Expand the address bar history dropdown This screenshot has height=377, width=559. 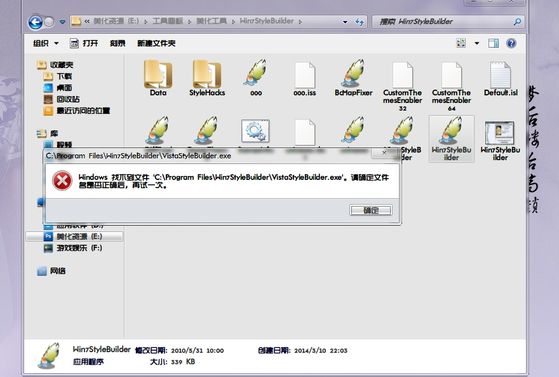[x=345, y=22]
